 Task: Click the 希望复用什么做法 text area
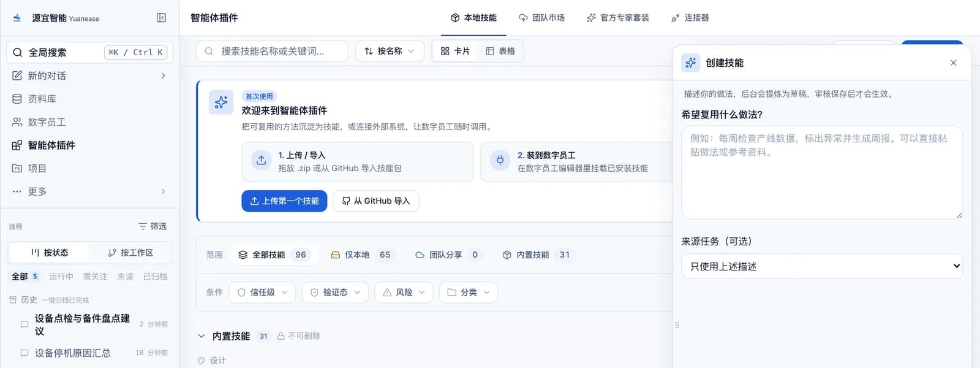(822, 172)
